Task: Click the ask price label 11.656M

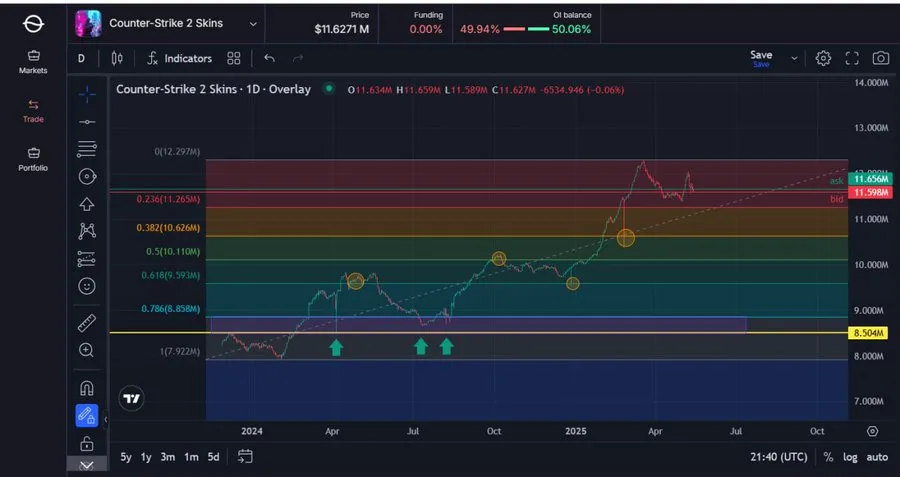Action: [x=870, y=180]
